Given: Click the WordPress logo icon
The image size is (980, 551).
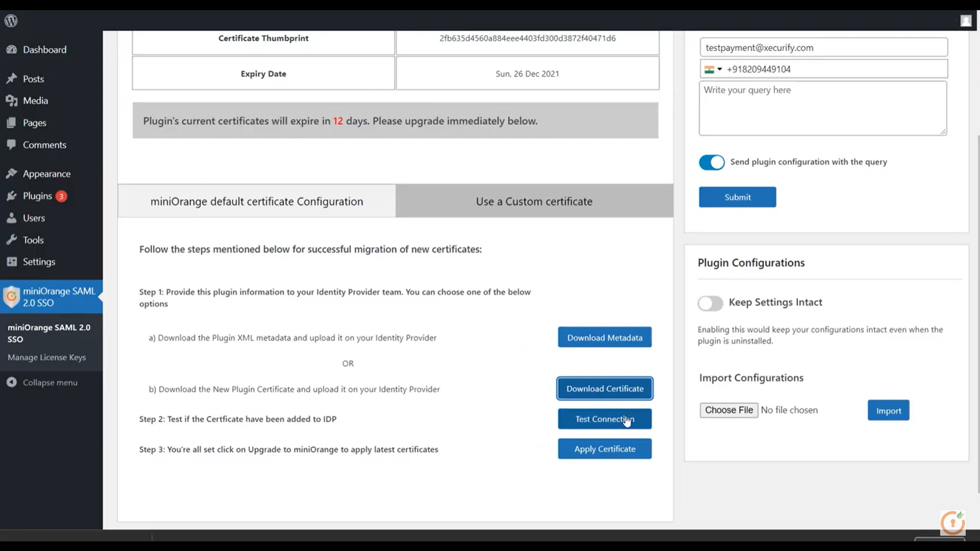Looking at the screenshot, I should [11, 20].
